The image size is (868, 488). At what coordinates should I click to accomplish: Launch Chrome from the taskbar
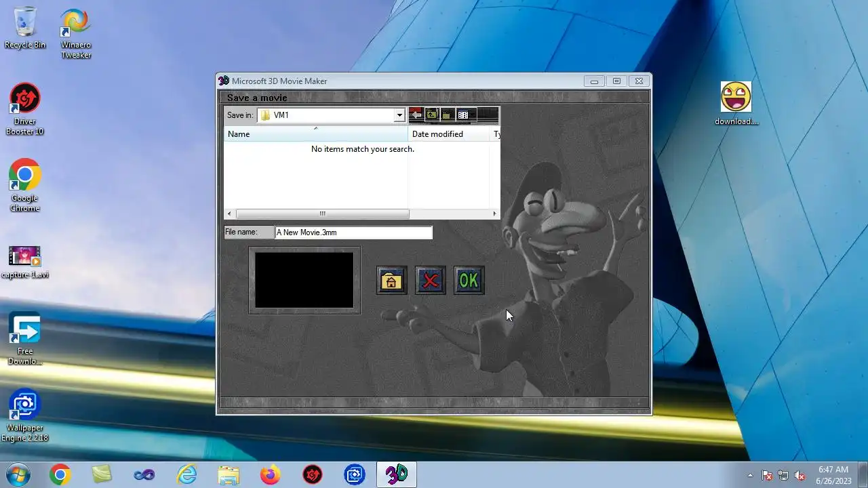pyautogui.click(x=60, y=474)
